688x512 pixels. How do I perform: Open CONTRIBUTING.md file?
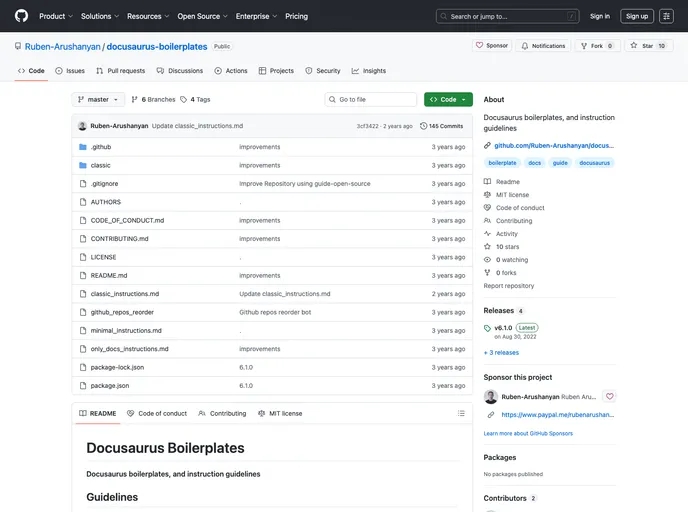tap(119, 239)
